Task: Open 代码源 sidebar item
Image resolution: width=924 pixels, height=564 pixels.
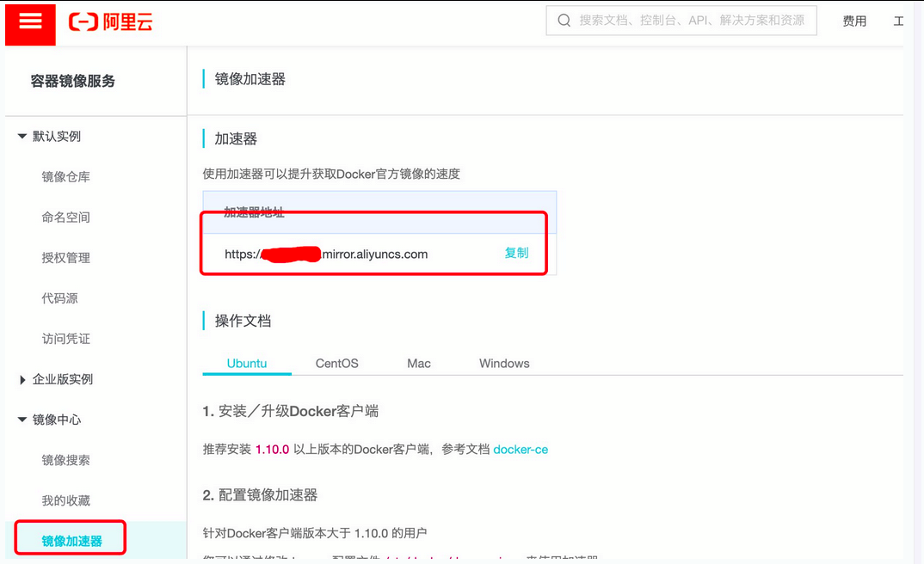Action: pyautogui.click(x=59, y=298)
